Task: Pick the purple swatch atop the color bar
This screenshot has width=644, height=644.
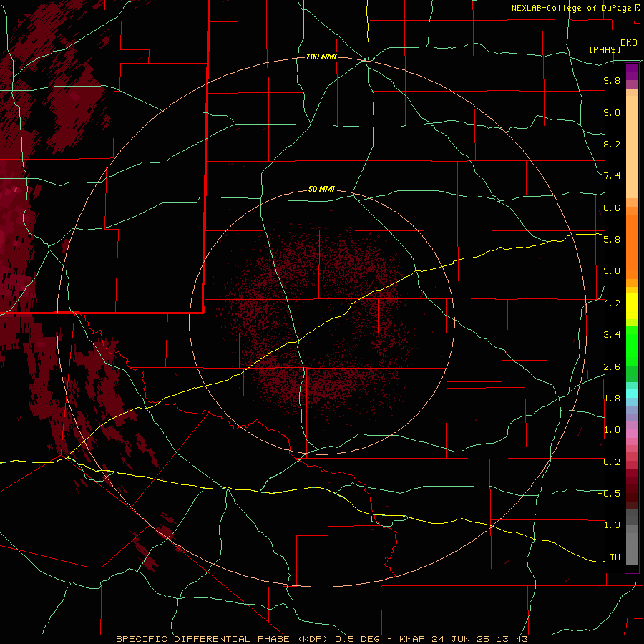Action: (x=632, y=72)
